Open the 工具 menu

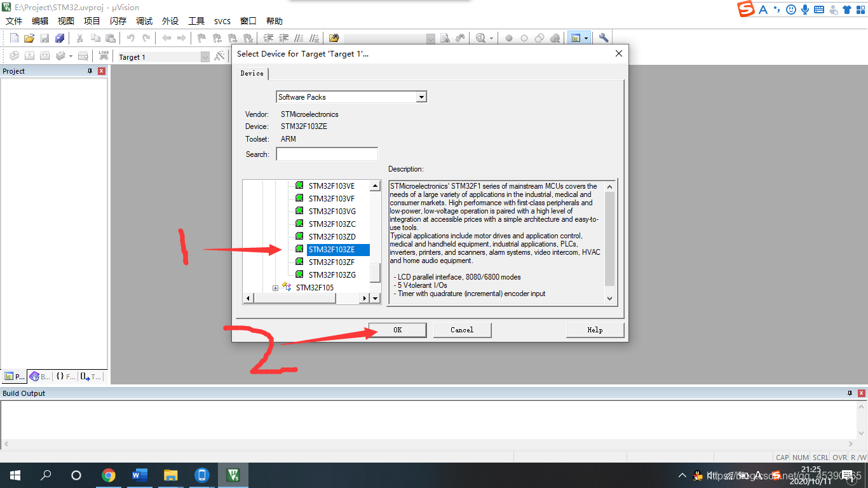tap(196, 21)
